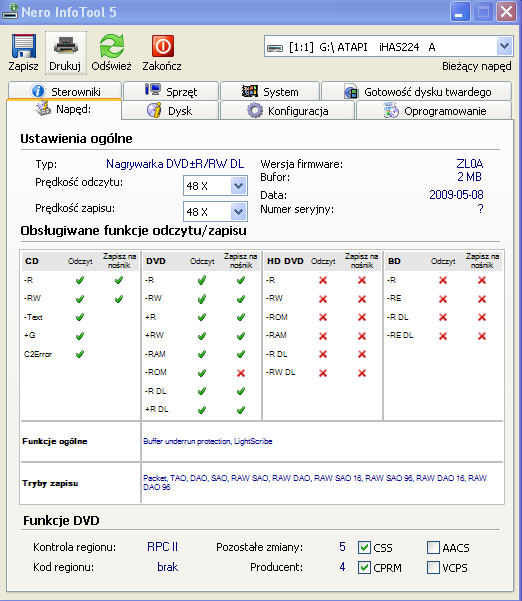Click the Zakończ button label
Image resolution: width=522 pixels, height=601 pixels.
(162, 66)
